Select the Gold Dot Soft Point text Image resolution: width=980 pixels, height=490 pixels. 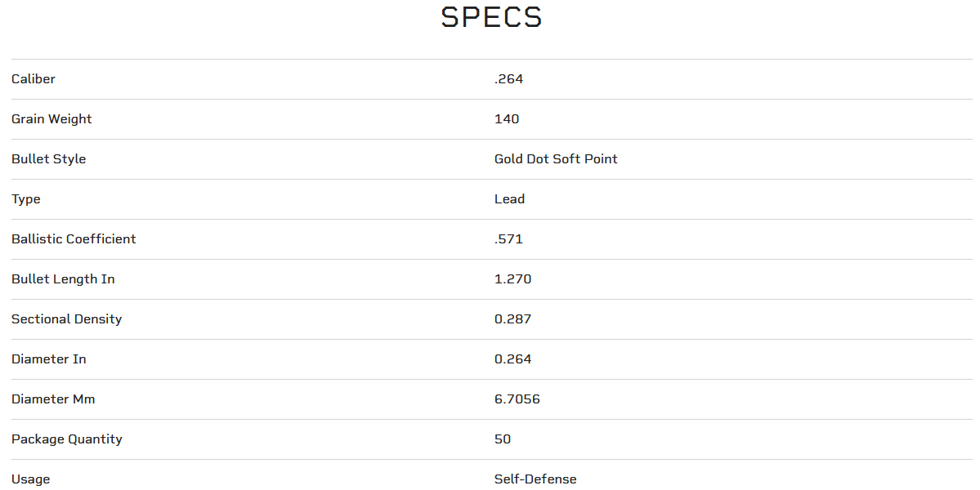pos(556,159)
